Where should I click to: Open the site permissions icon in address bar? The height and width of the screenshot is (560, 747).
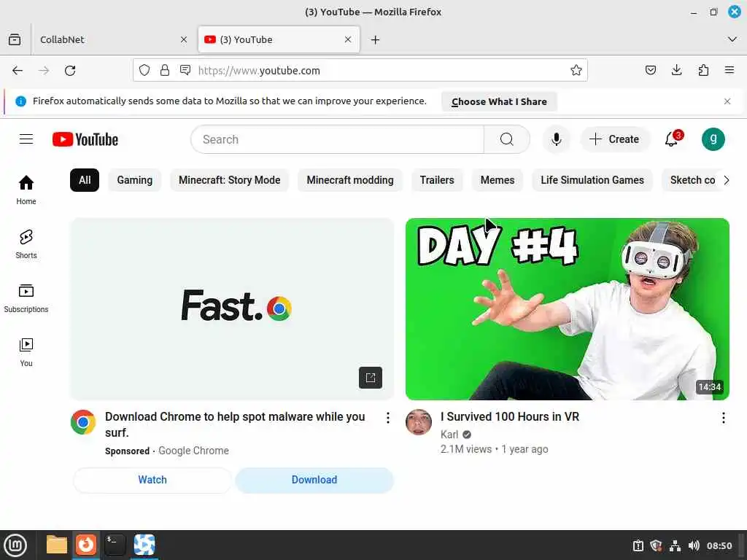point(185,71)
